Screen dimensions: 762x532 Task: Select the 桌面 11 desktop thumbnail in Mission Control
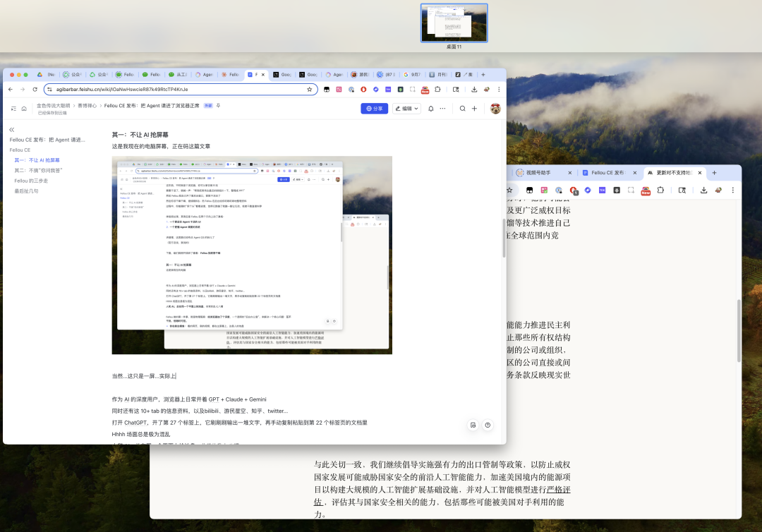454,23
